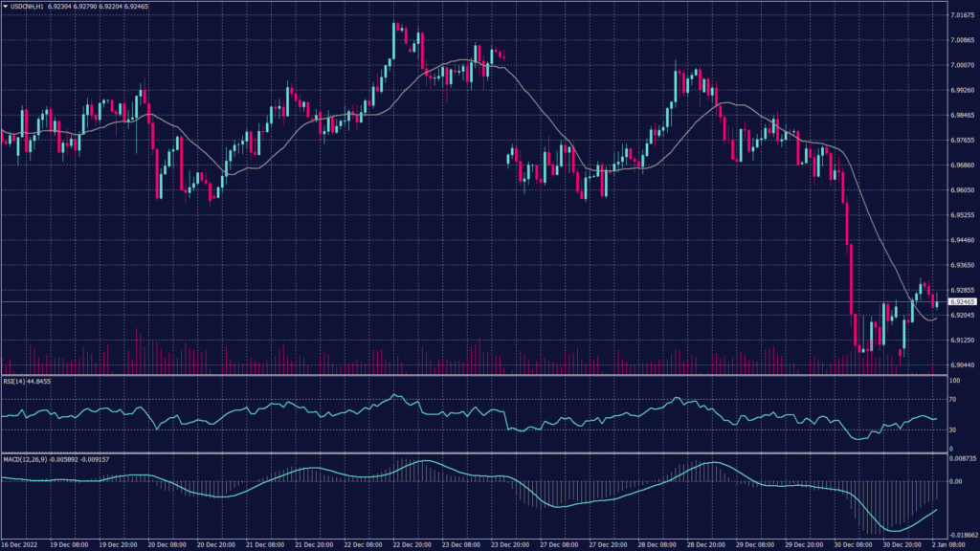Click the current price tag 6.92465
980x551 pixels.
pyautogui.click(x=961, y=301)
